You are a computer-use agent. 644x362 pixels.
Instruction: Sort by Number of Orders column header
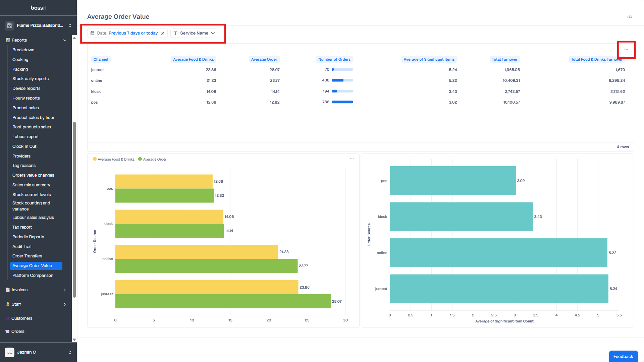(x=334, y=59)
